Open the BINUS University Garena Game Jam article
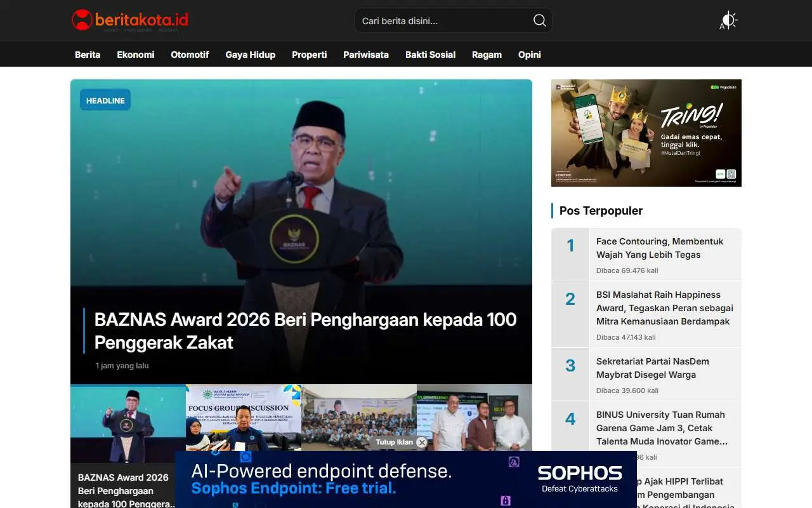 [x=662, y=428]
